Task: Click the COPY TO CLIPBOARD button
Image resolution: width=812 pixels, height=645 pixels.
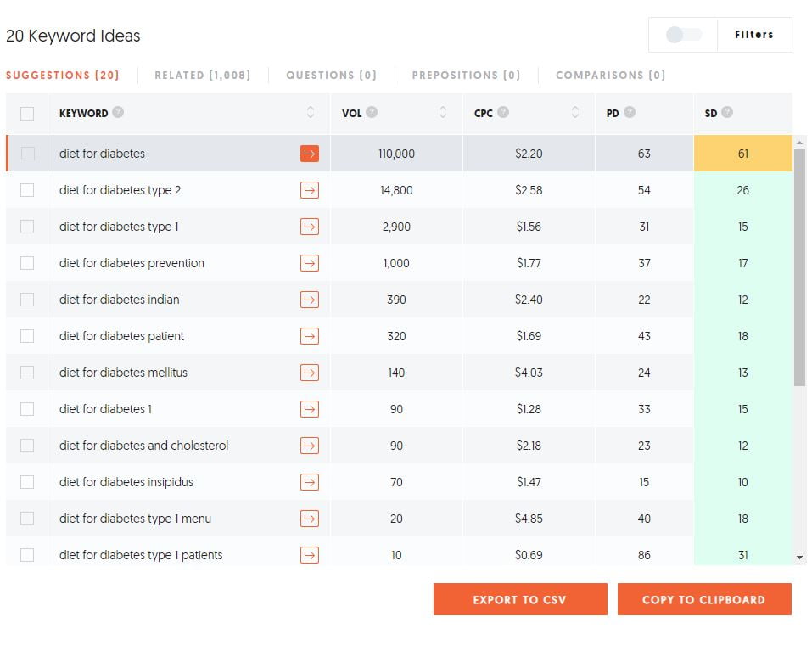Action: tap(703, 599)
